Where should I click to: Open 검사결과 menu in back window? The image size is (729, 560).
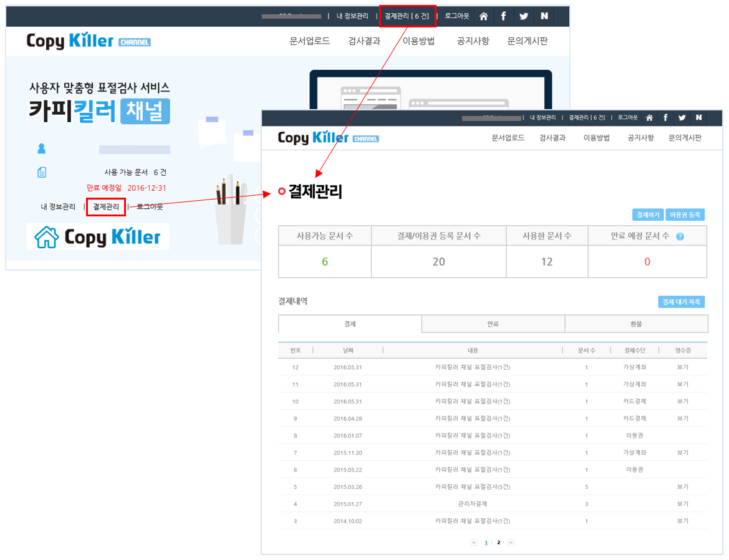(364, 41)
